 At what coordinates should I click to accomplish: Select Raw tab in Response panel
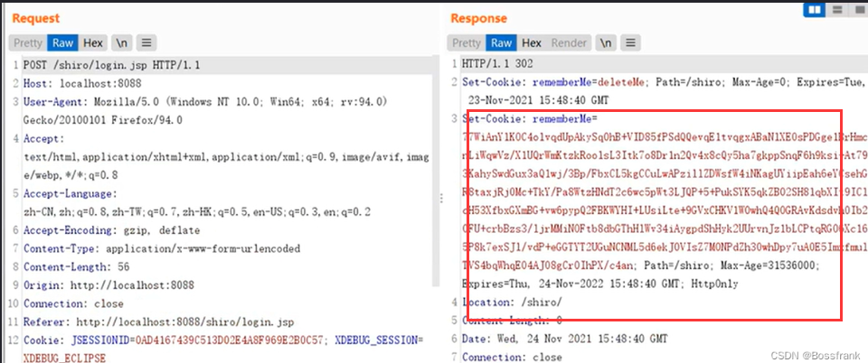coord(501,42)
